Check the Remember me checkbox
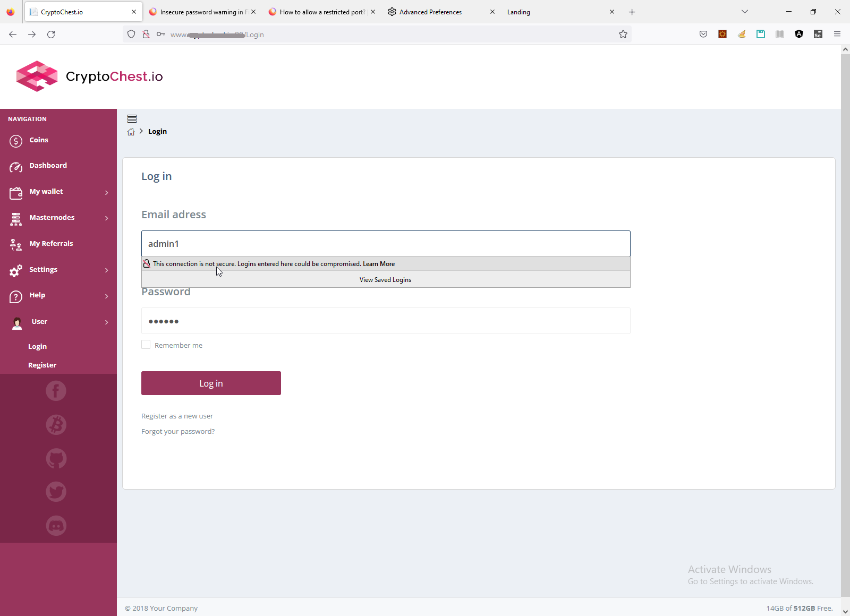The image size is (850, 616). (x=146, y=345)
